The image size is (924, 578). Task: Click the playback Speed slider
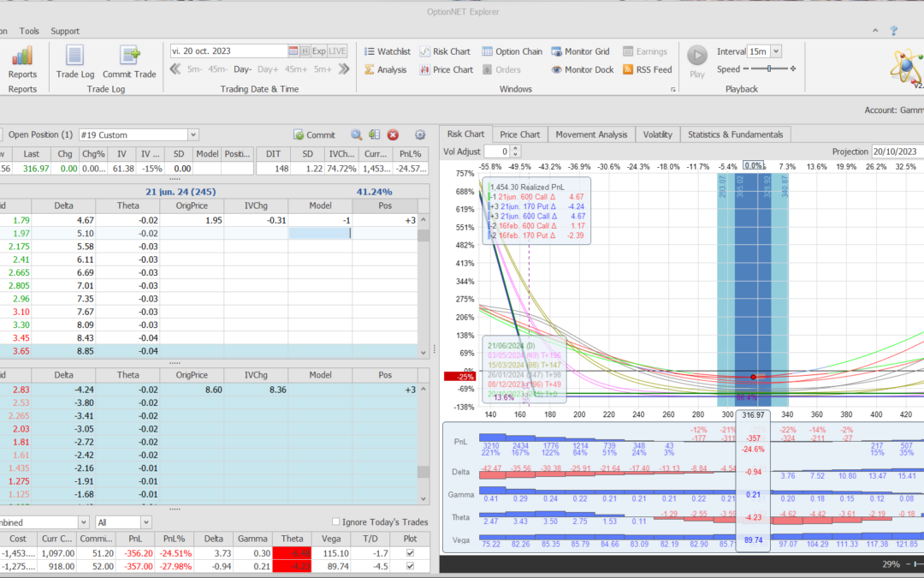pos(770,69)
